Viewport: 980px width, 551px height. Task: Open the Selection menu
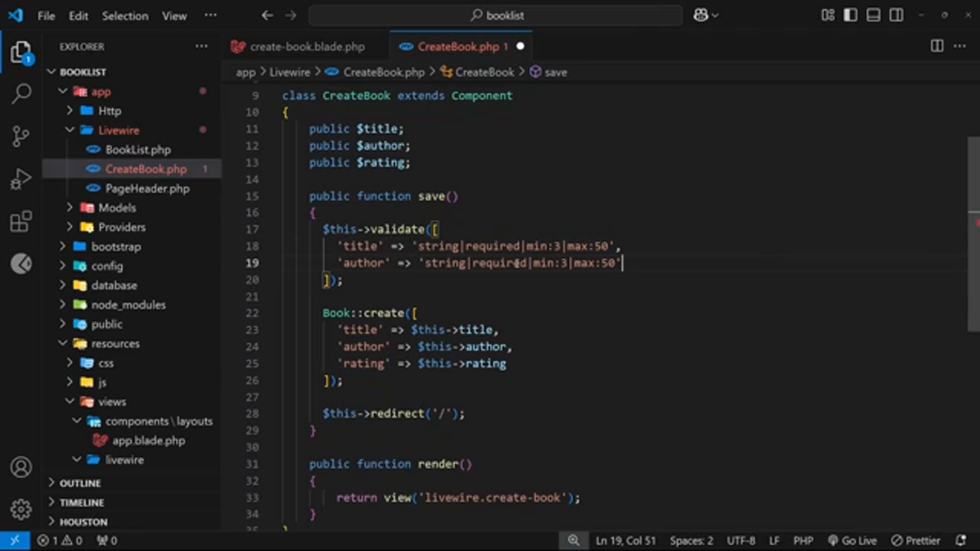[125, 15]
